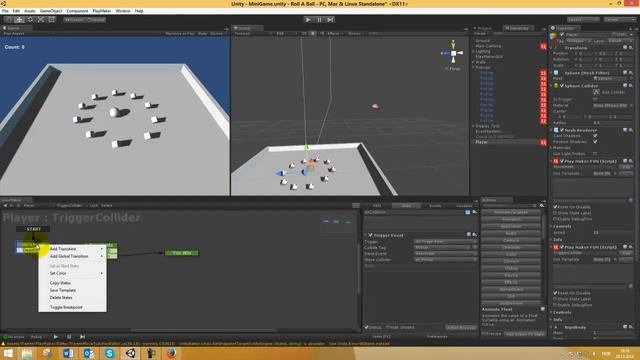Click the Actions browser search icon
This screenshot has height=360, width=640.
542,206
